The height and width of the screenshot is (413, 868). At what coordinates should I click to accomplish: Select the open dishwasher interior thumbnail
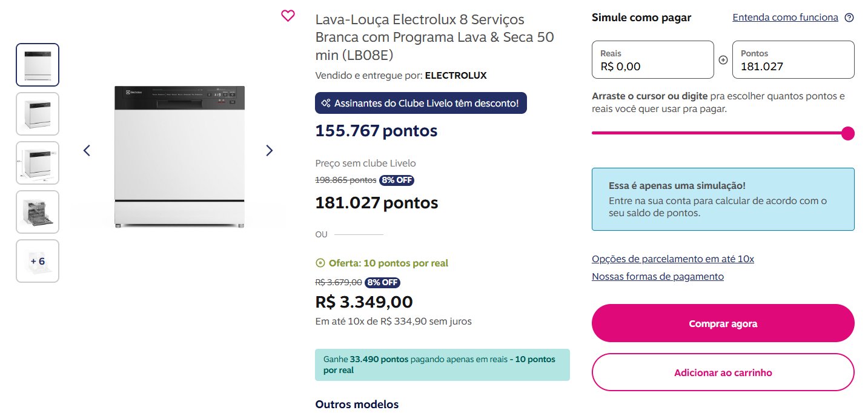pos(38,212)
